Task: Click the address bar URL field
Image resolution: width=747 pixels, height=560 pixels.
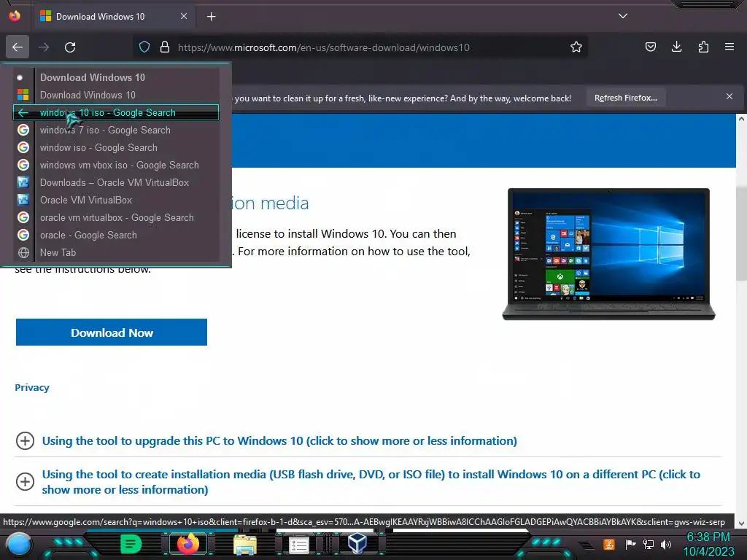Action: (x=360, y=47)
